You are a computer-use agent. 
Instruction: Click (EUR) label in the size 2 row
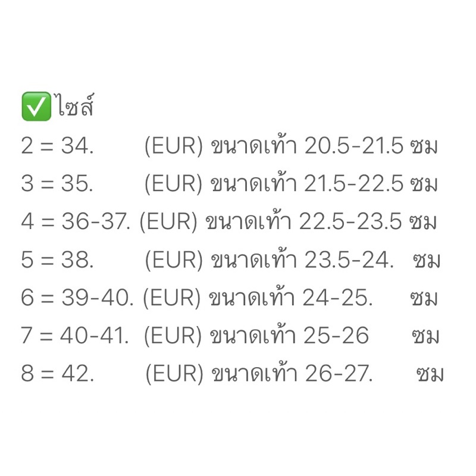(x=174, y=146)
